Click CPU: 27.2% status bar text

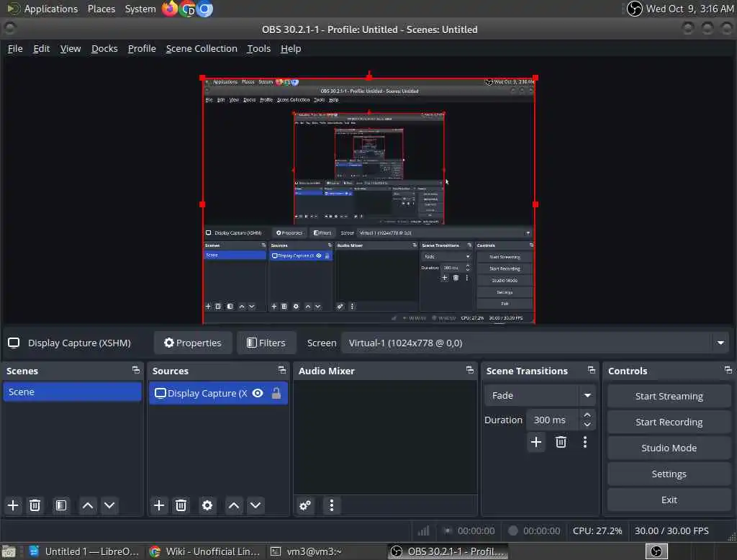[x=597, y=530]
